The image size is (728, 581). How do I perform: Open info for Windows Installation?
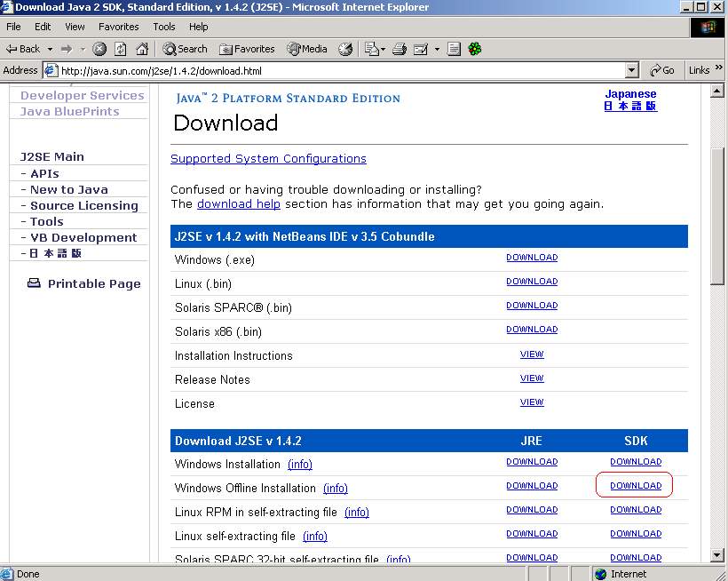coord(300,464)
